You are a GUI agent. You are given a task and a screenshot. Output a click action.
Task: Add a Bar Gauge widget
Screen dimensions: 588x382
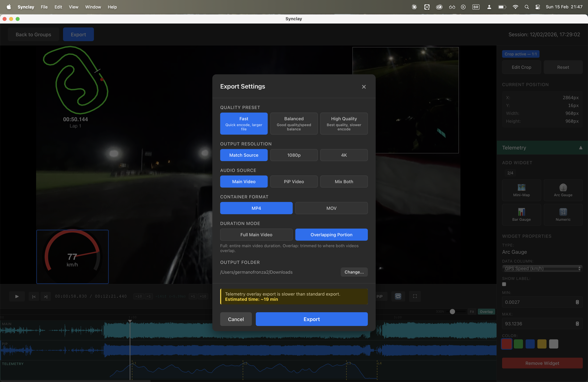tap(521, 215)
